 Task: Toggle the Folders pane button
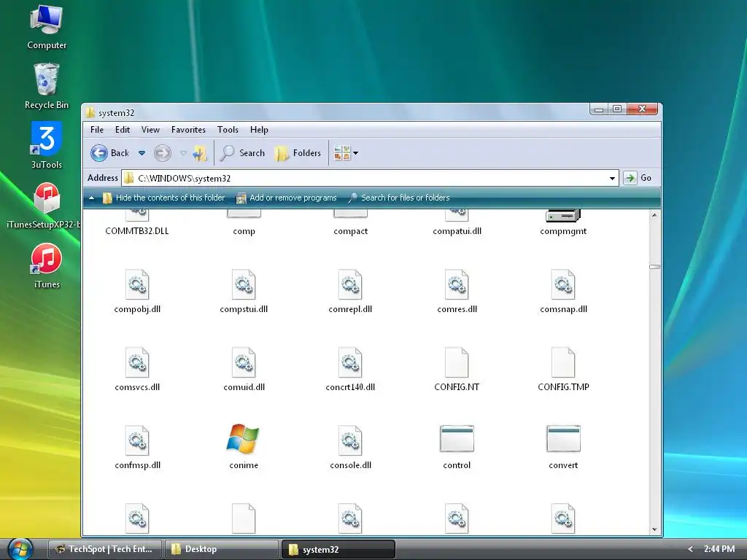point(298,153)
